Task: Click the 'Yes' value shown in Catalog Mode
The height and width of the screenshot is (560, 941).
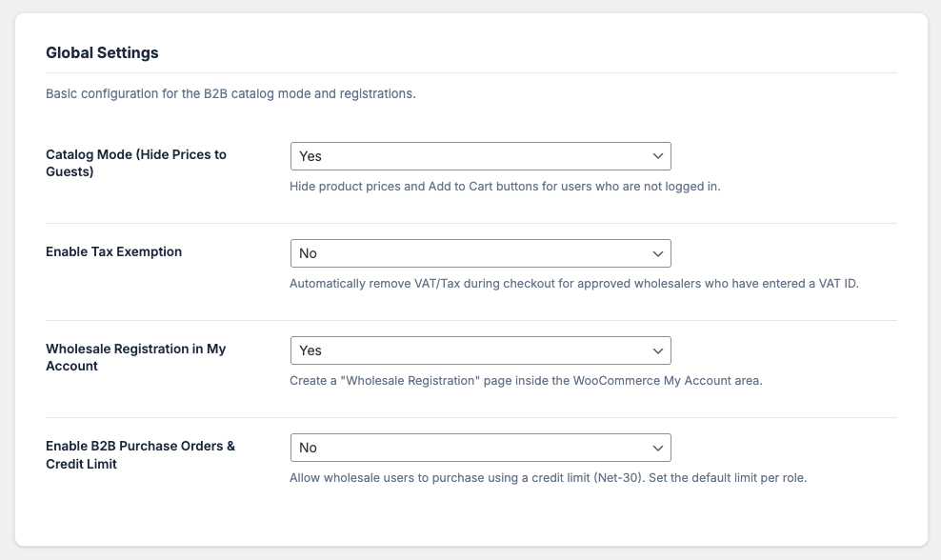Action: click(x=310, y=156)
